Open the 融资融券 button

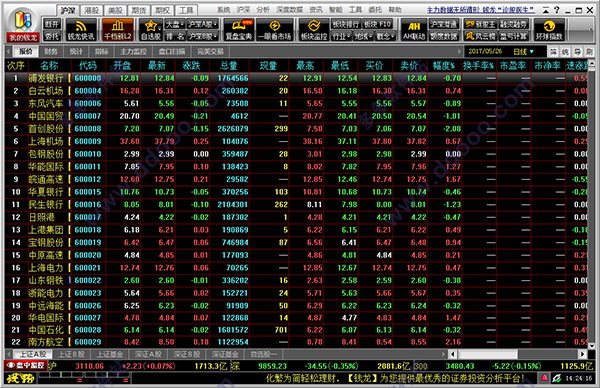point(514,24)
